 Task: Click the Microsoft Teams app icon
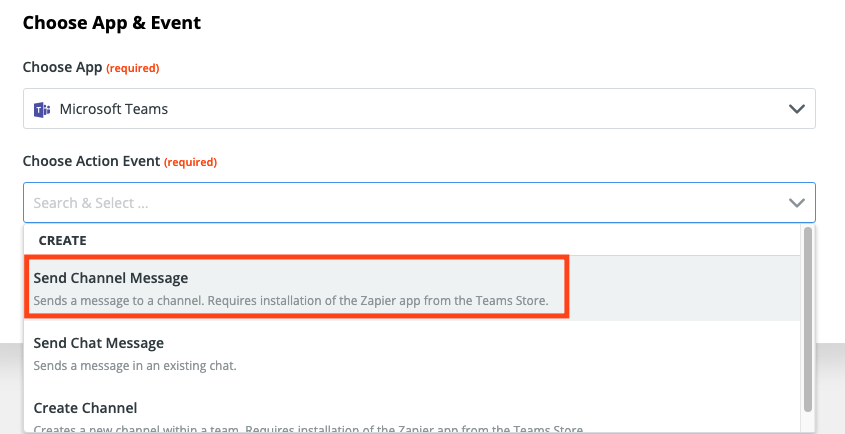tap(42, 109)
